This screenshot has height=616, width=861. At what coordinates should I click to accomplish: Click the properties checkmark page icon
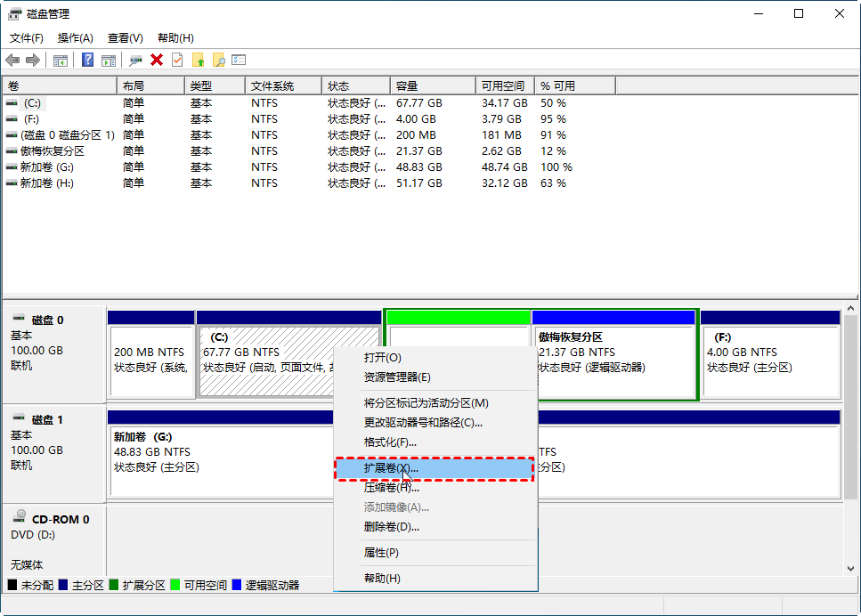click(x=177, y=60)
